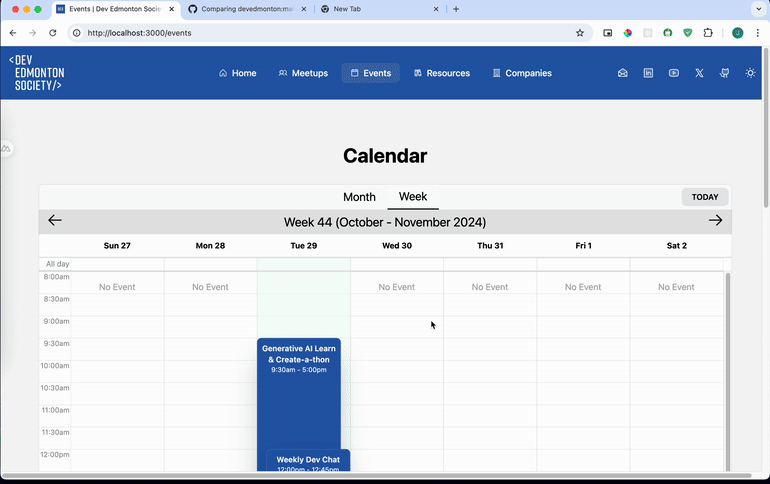Select the Week calendar view tab
This screenshot has width=770, height=484.
(x=413, y=197)
